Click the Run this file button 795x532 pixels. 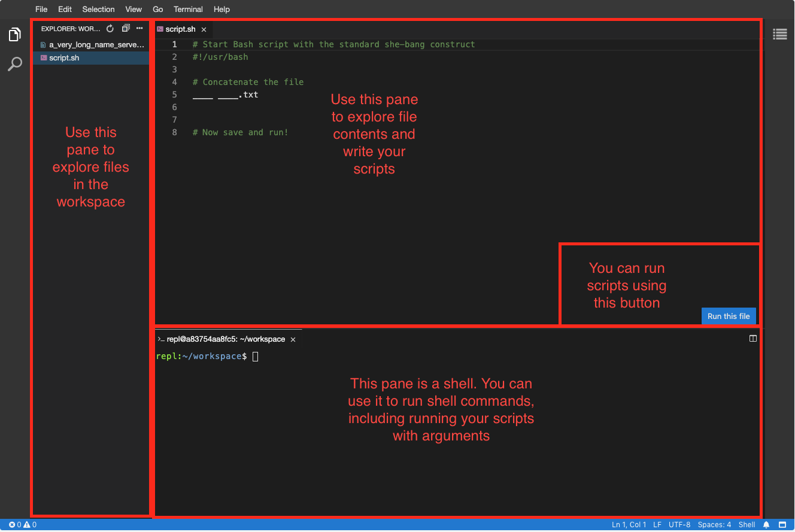(729, 316)
